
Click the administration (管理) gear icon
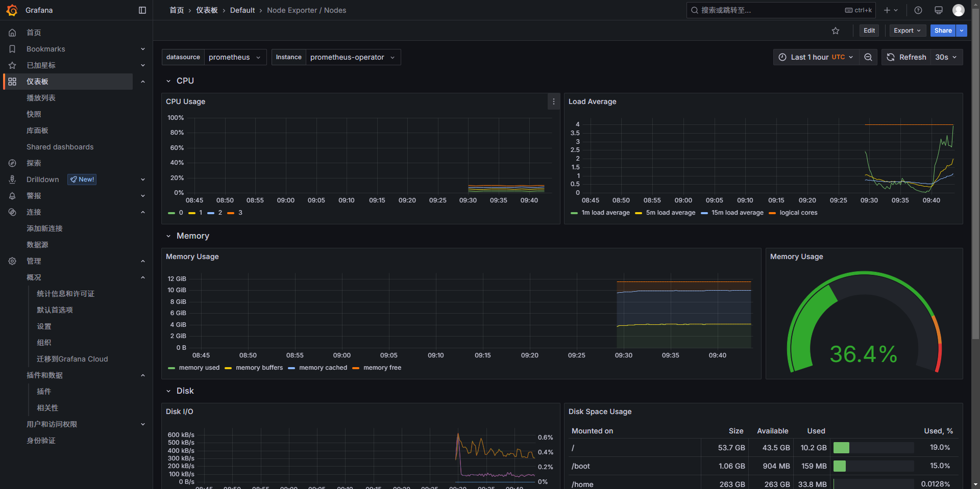pos(12,261)
